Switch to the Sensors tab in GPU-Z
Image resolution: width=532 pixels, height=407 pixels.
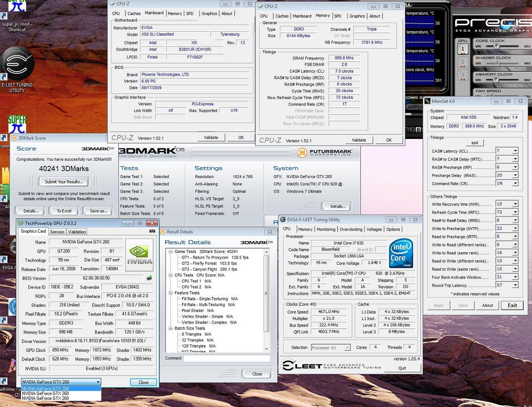tap(57, 232)
